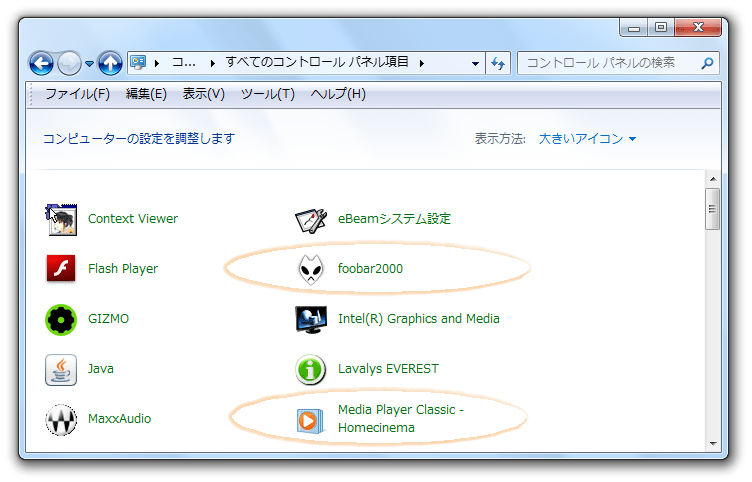The height and width of the screenshot is (482, 752).
Task: Launch the Java coffee cup icon
Action: (61, 370)
